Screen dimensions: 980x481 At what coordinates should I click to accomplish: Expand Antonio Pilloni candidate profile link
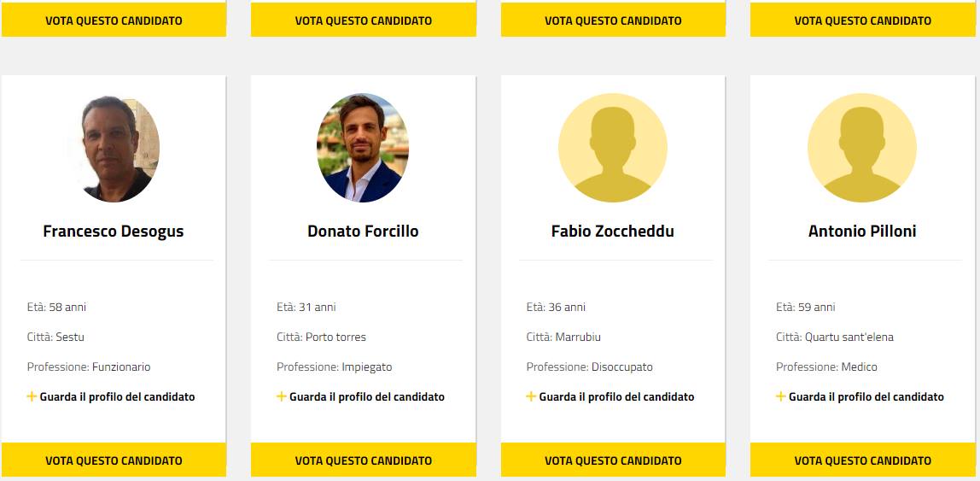(x=866, y=396)
